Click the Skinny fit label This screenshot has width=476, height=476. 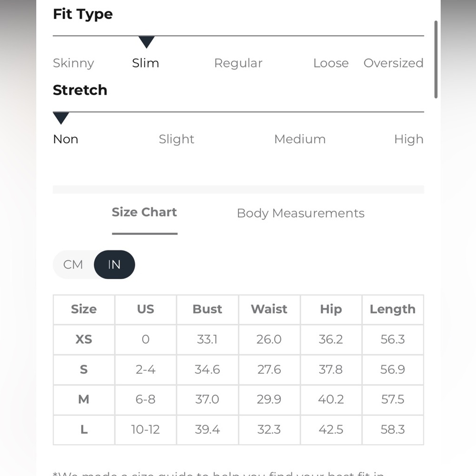click(x=73, y=63)
